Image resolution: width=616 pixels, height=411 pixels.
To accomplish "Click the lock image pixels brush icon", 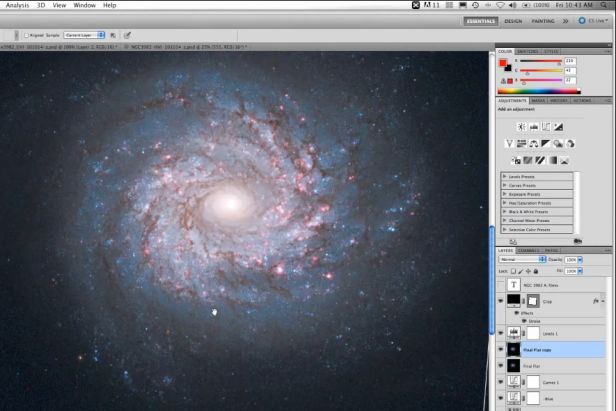I will 521,271.
